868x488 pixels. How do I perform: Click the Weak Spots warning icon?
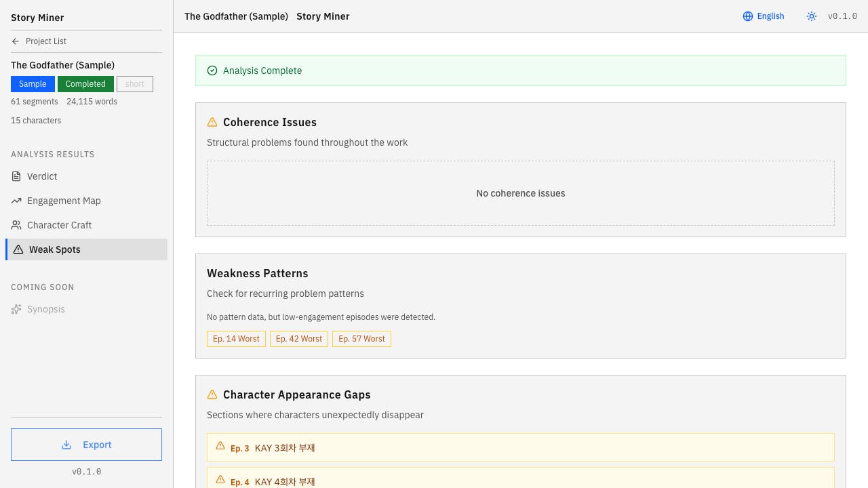[x=18, y=249]
